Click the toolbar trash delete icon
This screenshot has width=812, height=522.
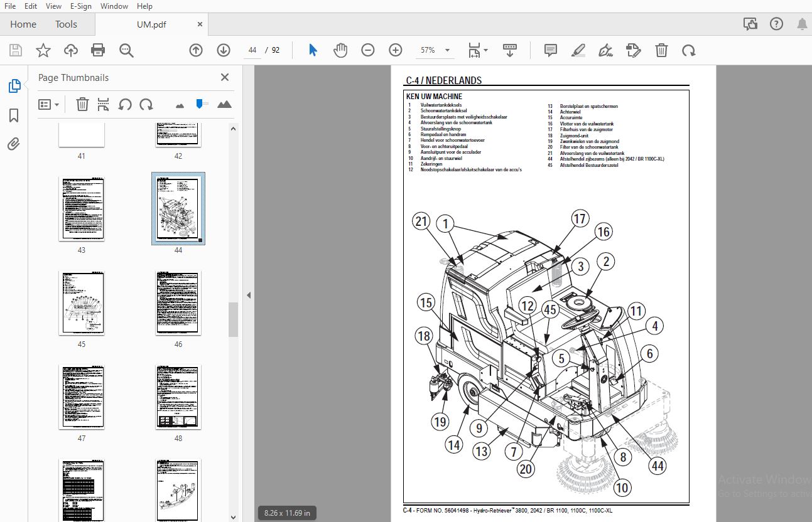click(661, 50)
